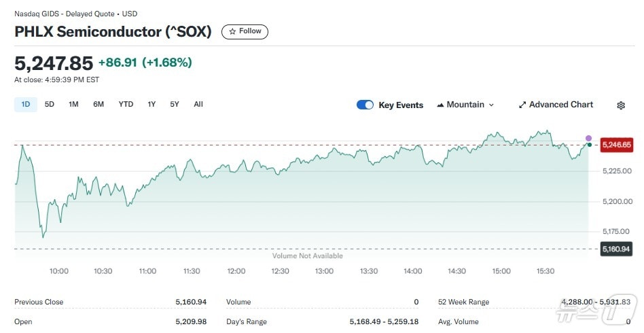Image resolution: width=644 pixels, height=333 pixels.
Task: Switch to YTD chart range
Action: [x=126, y=105]
